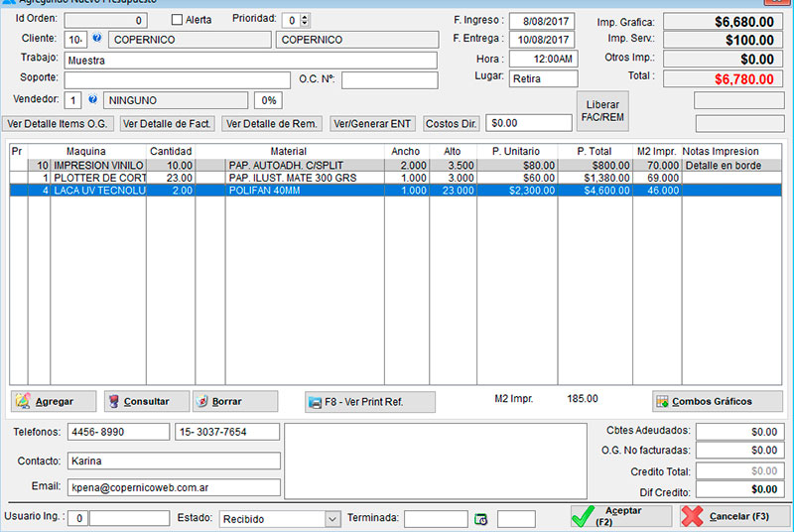
Task: Click Ver Detalle Items O.G. button
Action: (59, 124)
